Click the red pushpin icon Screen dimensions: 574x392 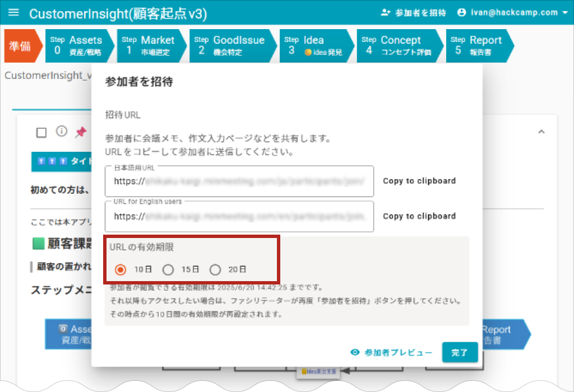81,132
